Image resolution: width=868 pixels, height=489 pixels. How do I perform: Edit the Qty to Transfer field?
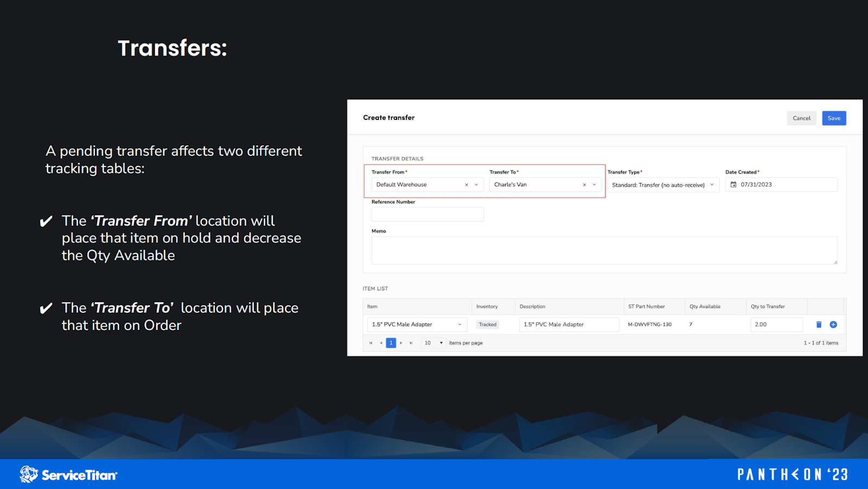point(776,325)
